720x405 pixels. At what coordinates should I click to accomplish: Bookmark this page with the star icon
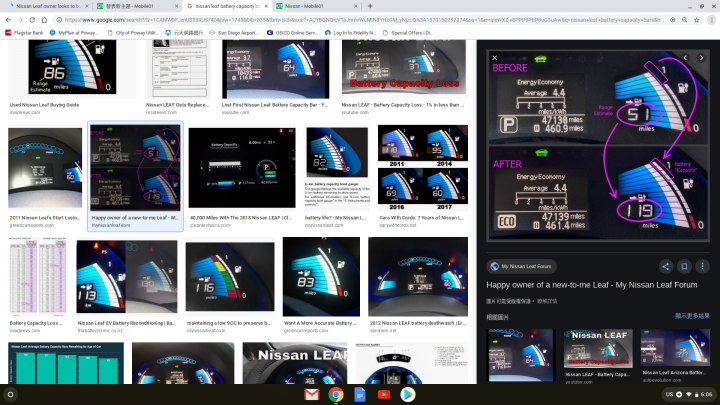pyautogui.click(x=697, y=20)
